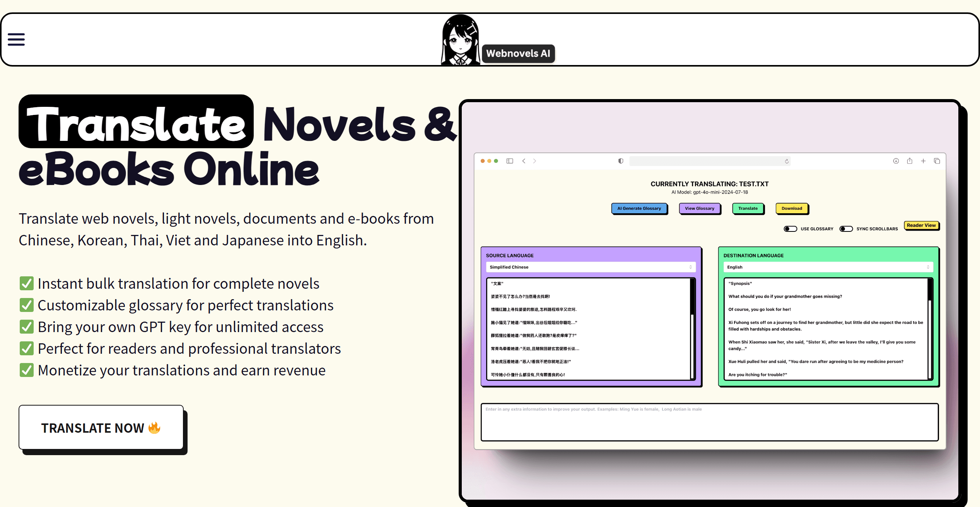
Task: Click the Translate Now button
Action: (x=101, y=428)
